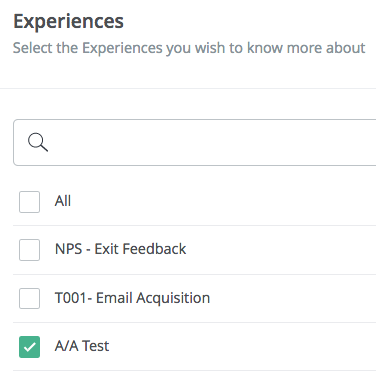Click the magnifying glass search icon
The image size is (376, 382).
[38, 142]
